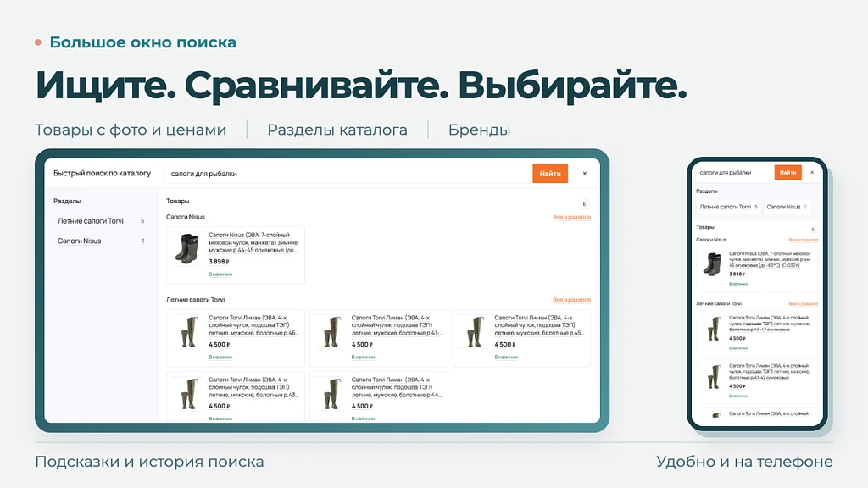Tap the orange Найти button on the phone mockup

[x=787, y=173]
